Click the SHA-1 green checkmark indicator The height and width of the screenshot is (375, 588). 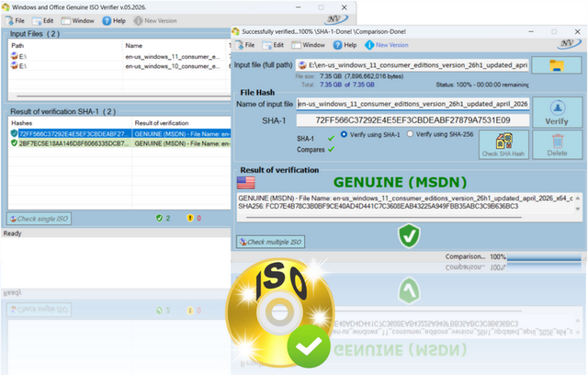pos(331,139)
